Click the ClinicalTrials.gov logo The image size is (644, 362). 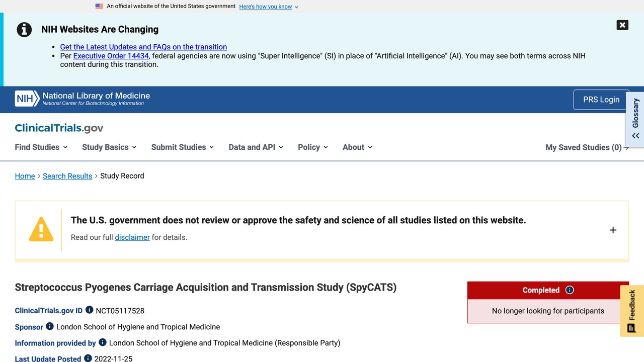click(59, 128)
